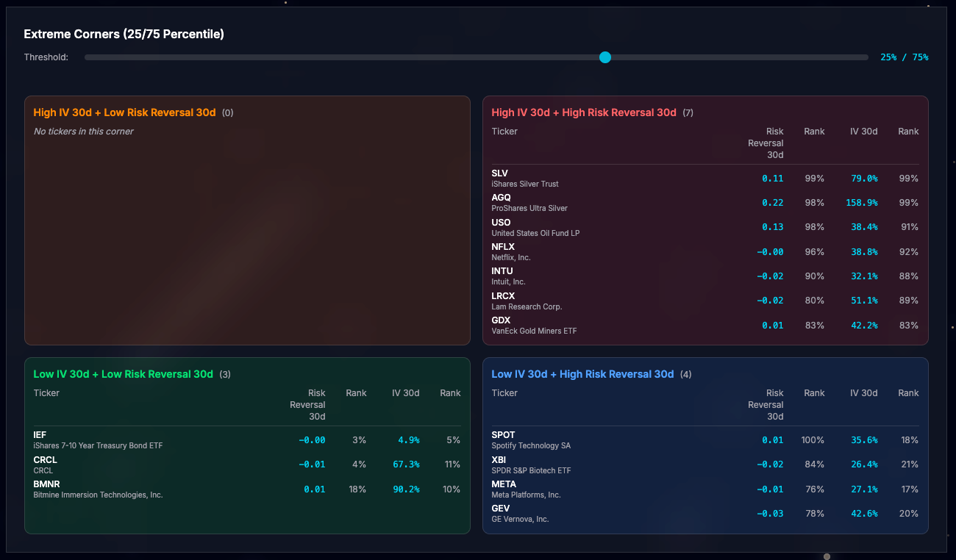The height and width of the screenshot is (560, 956).
Task: Click the Ticker column header in the top-right panel
Action: 504,132
